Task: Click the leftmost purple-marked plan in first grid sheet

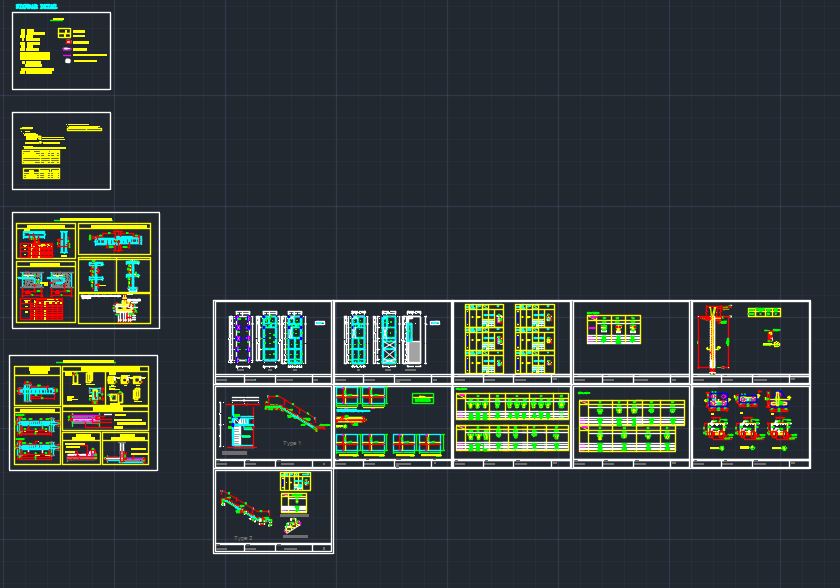Action: pos(243,339)
